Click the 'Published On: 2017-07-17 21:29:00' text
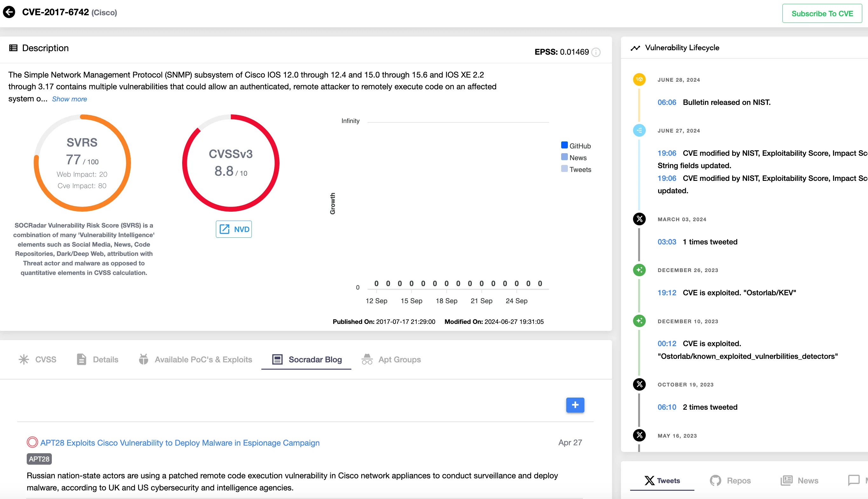Screen dimensions: 868x499 pyautogui.click(x=384, y=322)
